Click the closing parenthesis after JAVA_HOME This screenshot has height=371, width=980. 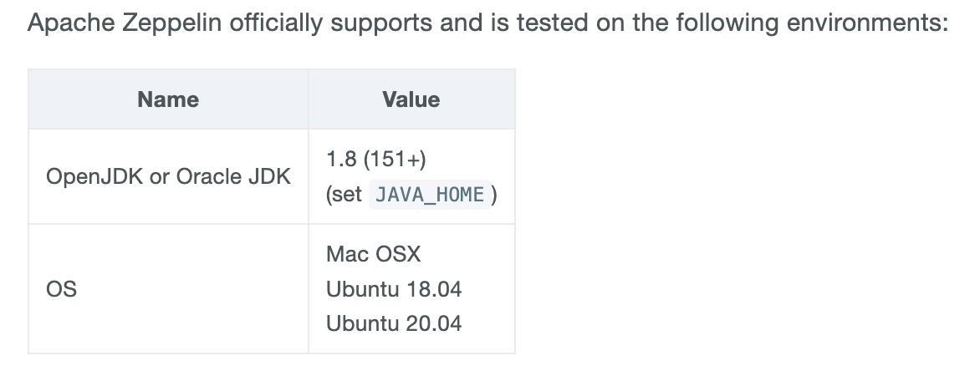[x=494, y=194]
